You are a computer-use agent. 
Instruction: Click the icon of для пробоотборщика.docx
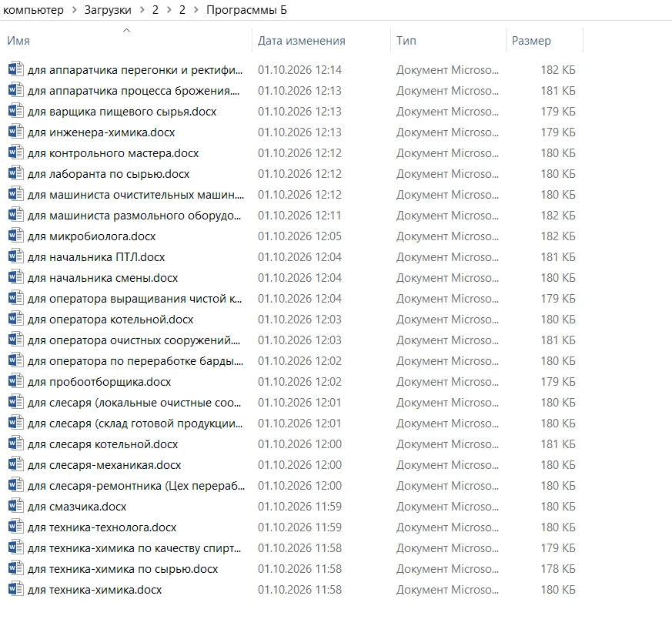pos(16,380)
